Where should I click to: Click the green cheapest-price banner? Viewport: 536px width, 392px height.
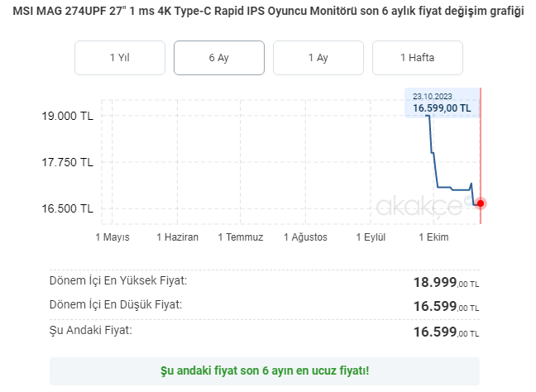coord(265,371)
